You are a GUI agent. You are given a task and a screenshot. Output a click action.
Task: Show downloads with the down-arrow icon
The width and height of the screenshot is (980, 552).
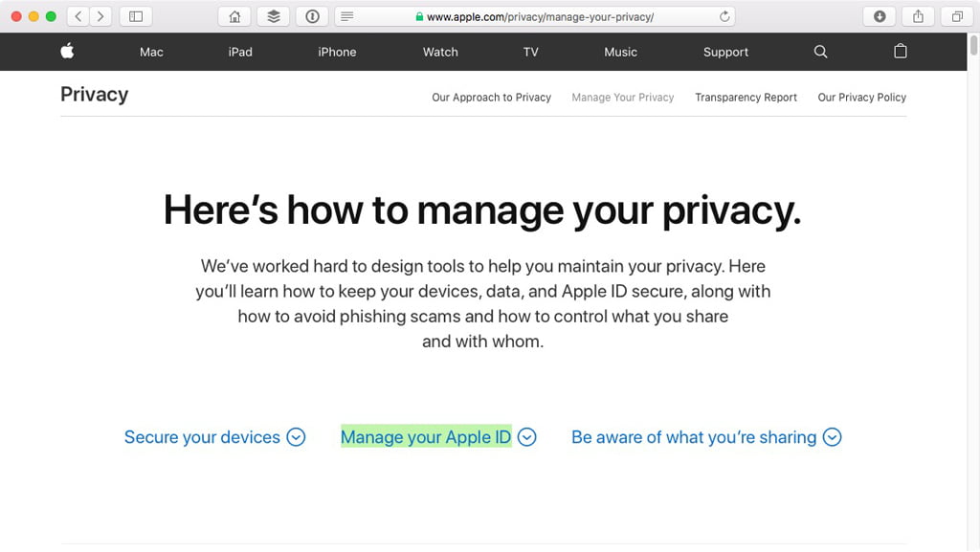point(880,16)
